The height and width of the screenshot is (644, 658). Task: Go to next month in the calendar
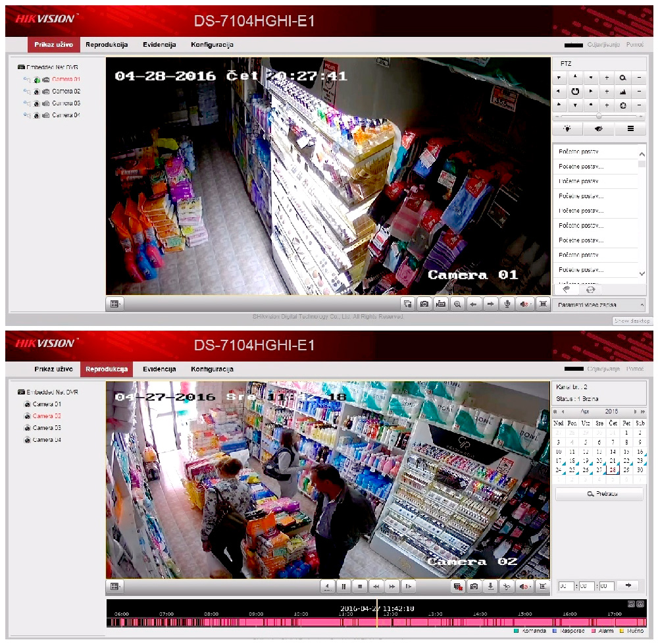634,412
